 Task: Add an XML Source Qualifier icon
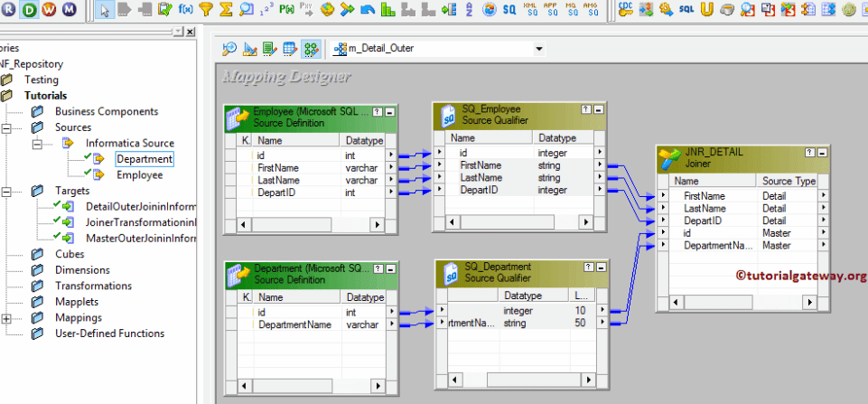[530, 9]
